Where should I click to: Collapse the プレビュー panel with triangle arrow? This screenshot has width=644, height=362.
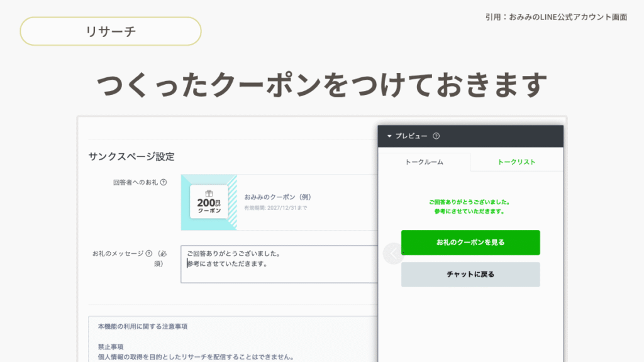[389, 136]
